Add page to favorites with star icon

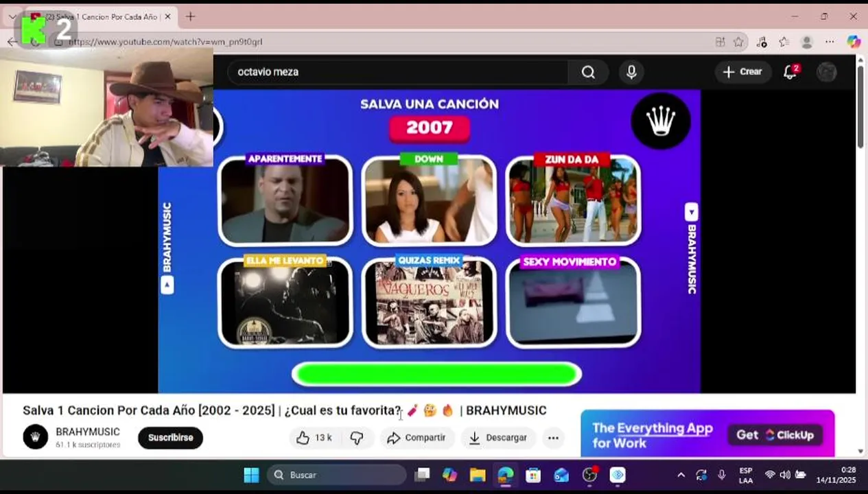(x=738, y=42)
